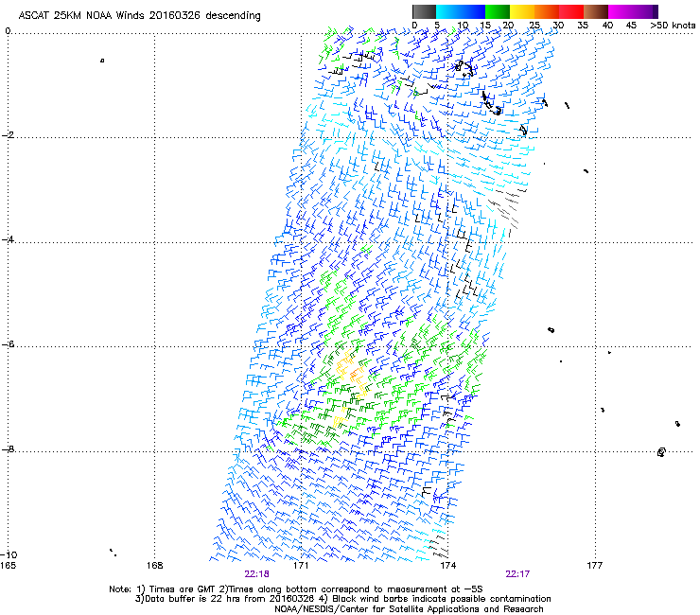This screenshot has width=700, height=615.
Task: Click the '177' longitude axis label
Action: [x=594, y=566]
